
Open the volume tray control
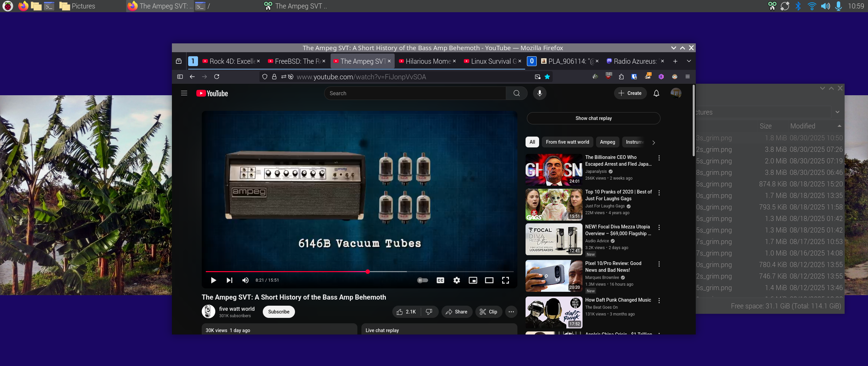825,6
